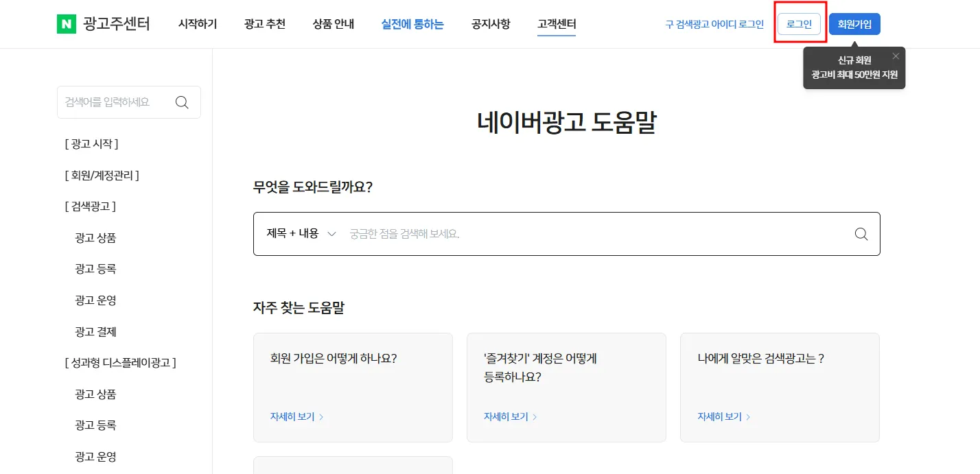Image resolution: width=980 pixels, height=474 pixels.
Task: Open the [ 회원/계정관리 ] category
Action: tap(102, 176)
